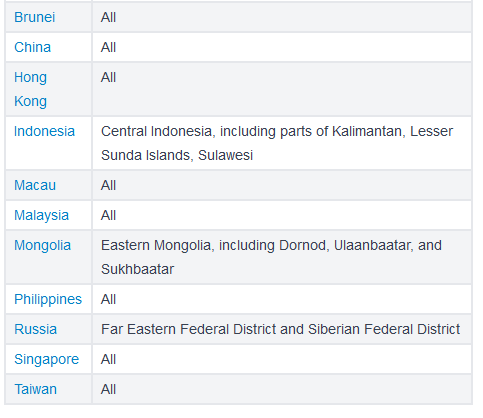483x418 pixels.
Task: Follow the Singapore link
Action: coord(46,359)
